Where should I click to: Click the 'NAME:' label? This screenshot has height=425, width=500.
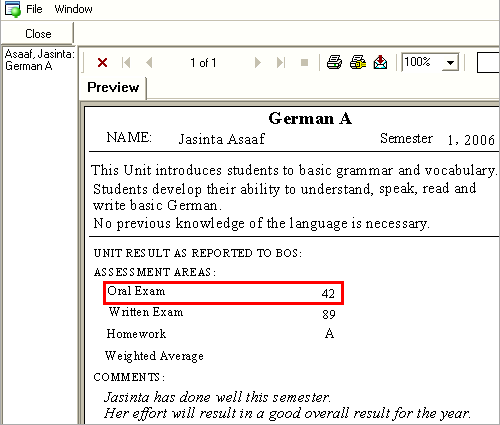(129, 137)
